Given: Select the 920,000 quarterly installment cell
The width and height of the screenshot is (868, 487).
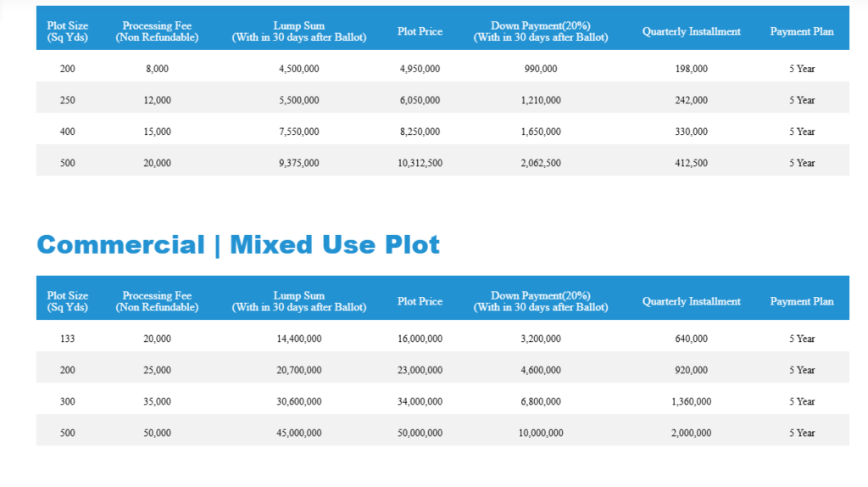Looking at the screenshot, I should pos(691,370).
